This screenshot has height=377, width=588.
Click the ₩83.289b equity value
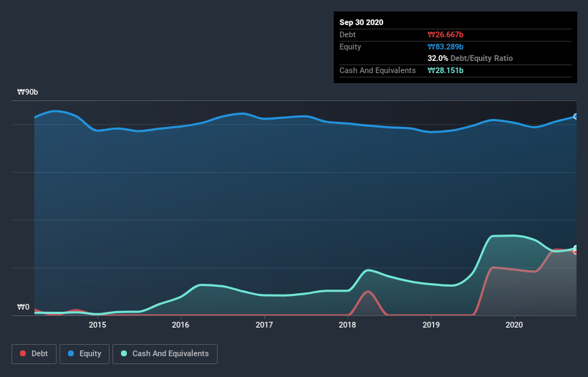(x=445, y=47)
